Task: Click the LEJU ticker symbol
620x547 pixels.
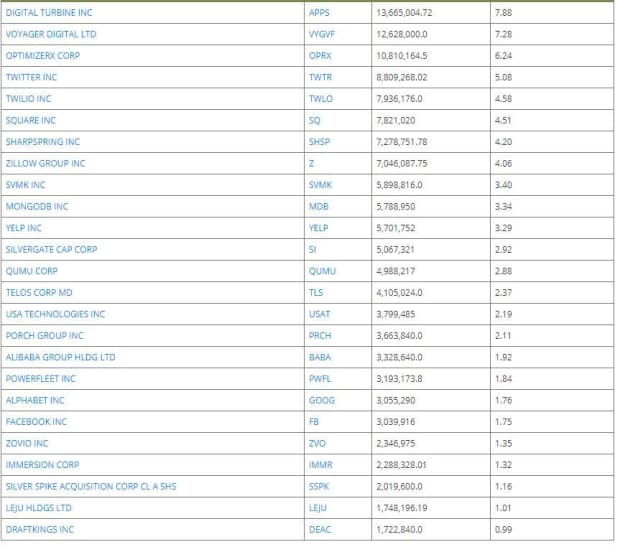Action: 318,508
